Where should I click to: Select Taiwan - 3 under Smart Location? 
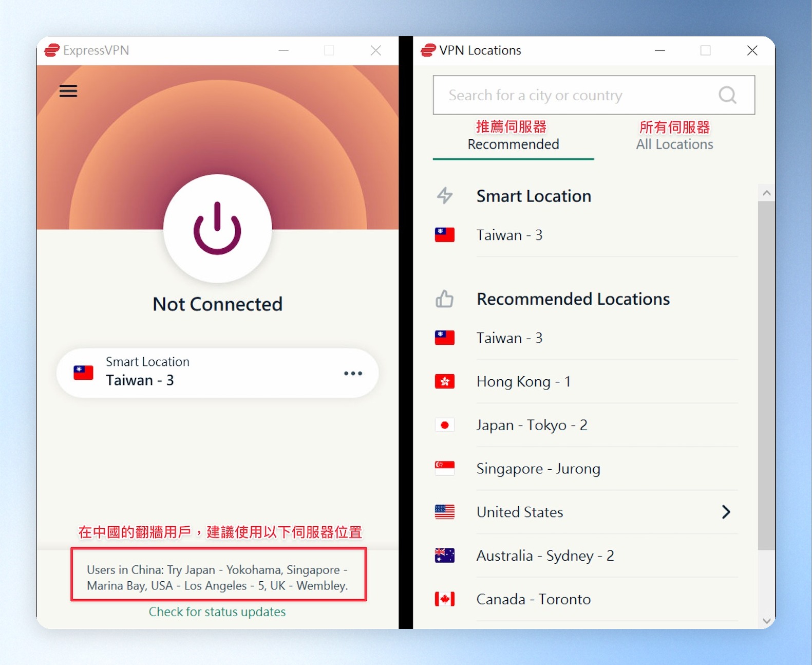pyautogui.click(x=586, y=235)
